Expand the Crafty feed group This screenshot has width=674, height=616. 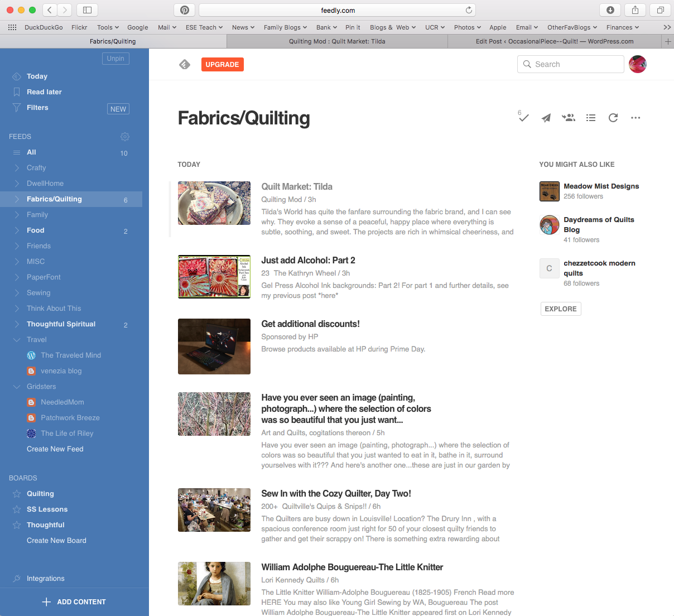tap(17, 167)
